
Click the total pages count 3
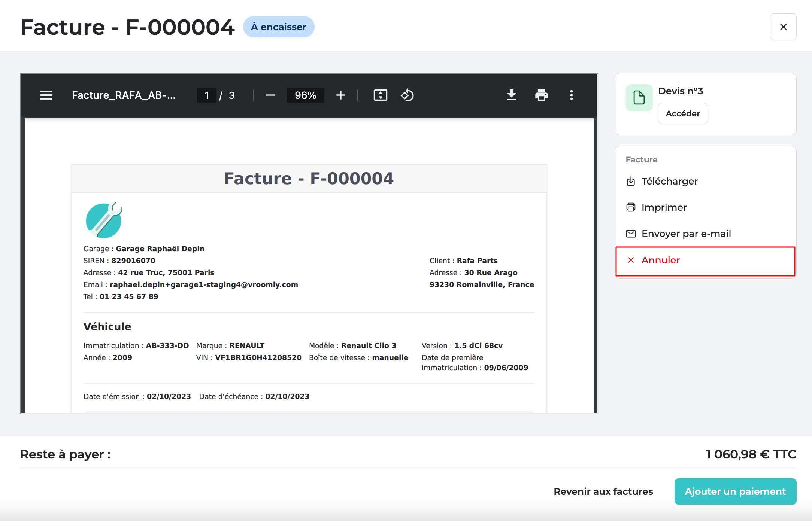click(231, 95)
